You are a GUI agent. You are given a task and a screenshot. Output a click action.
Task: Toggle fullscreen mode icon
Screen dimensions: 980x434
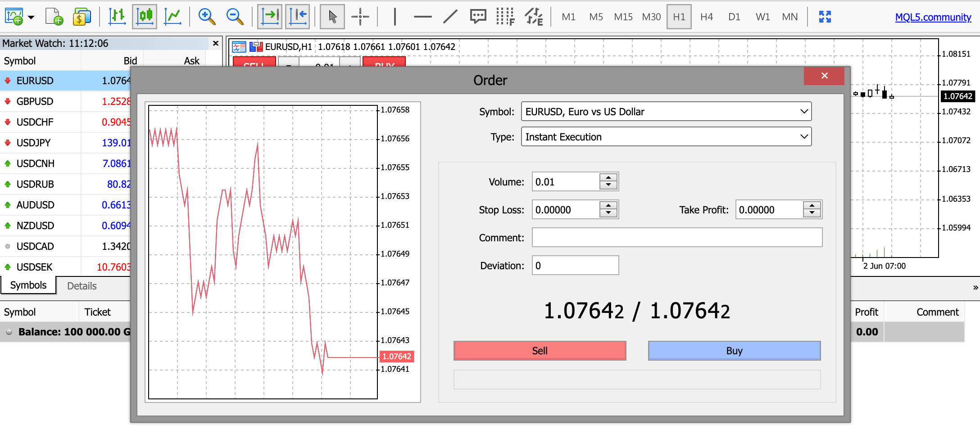(x=825, y=17)
